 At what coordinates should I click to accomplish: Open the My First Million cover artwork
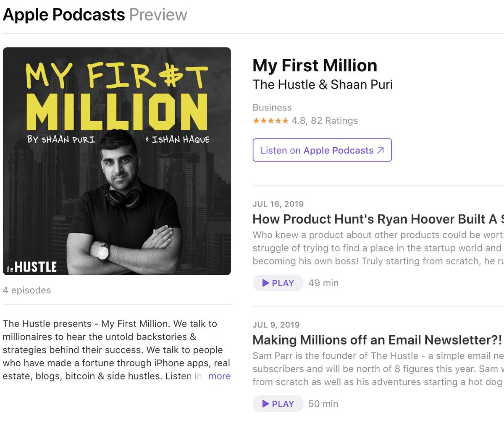coord(117,161)
